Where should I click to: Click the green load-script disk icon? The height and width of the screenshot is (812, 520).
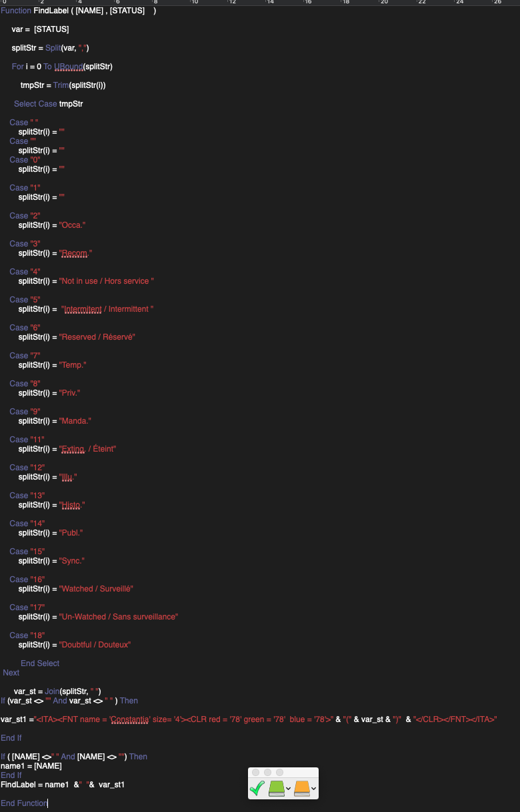pos(276,789)
